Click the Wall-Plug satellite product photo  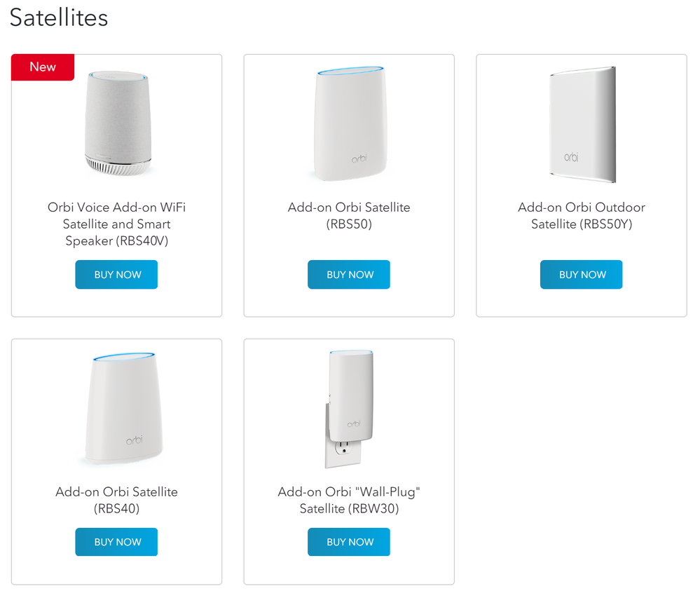coord(349,407)
